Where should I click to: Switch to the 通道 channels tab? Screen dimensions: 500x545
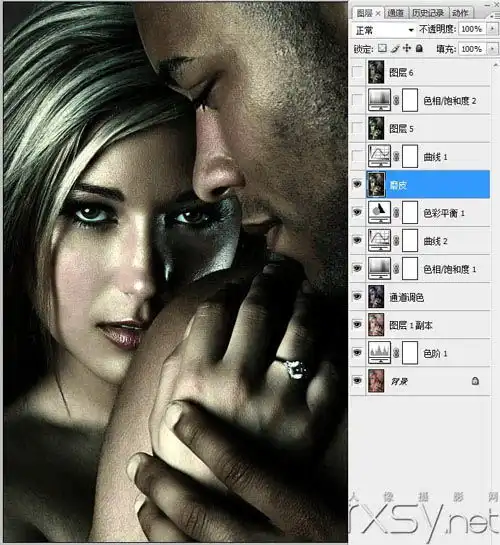[396, 13]
